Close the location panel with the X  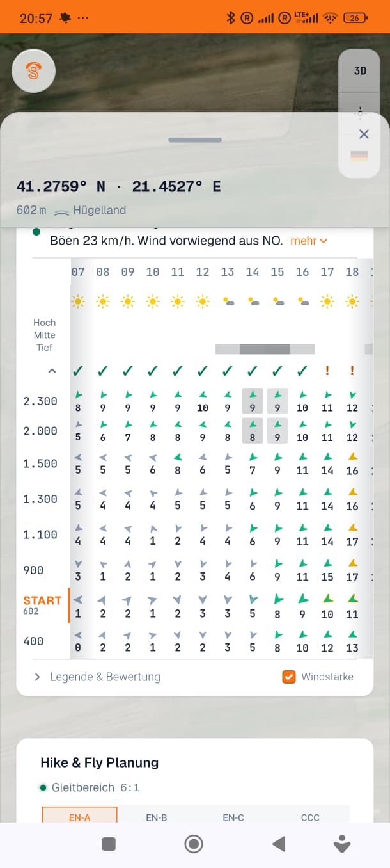point(364,134)
